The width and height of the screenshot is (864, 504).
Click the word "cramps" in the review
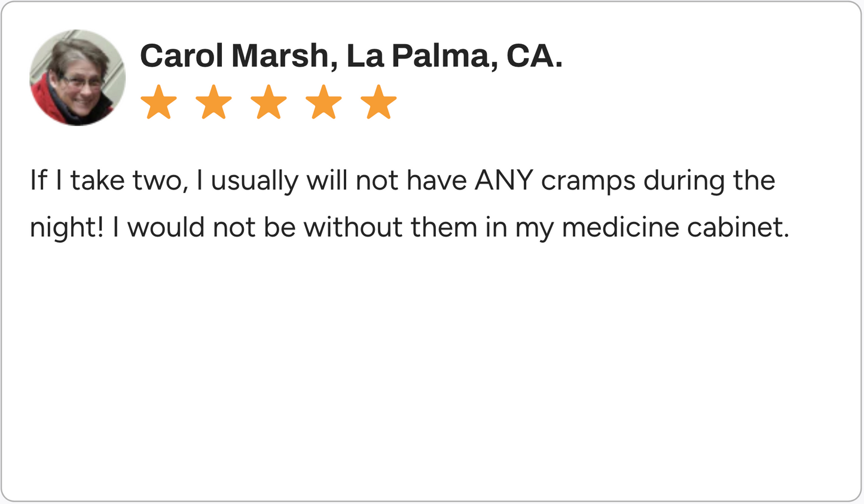(x=588, y=182)
